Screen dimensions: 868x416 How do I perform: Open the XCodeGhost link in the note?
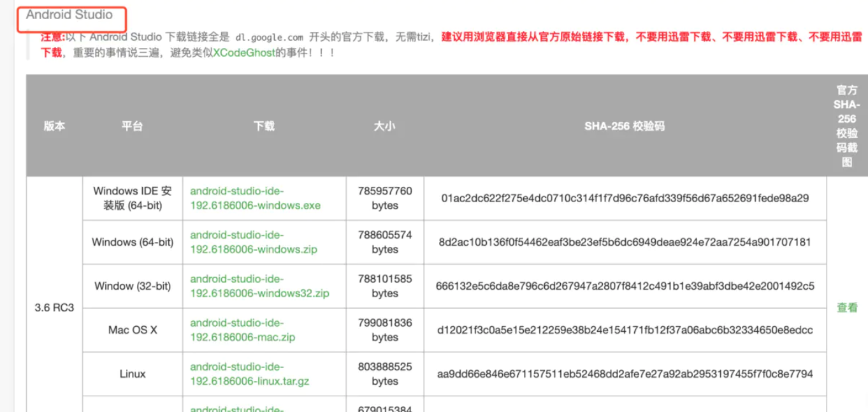point(245,52)
